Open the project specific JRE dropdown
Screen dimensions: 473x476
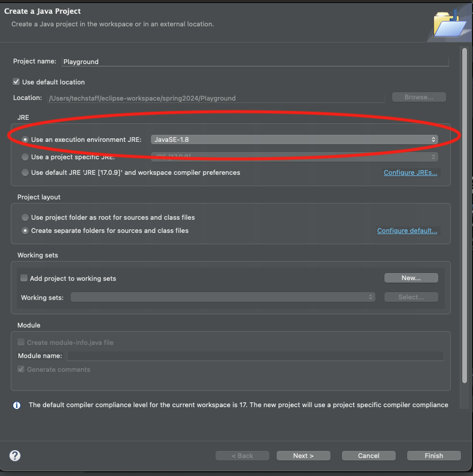click(x=294, y=157)
